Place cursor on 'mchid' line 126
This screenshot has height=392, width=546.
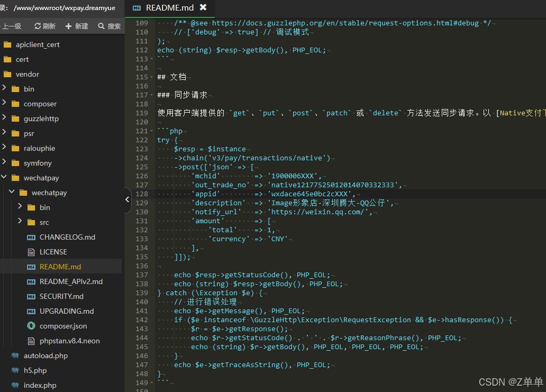coord(206,176)
